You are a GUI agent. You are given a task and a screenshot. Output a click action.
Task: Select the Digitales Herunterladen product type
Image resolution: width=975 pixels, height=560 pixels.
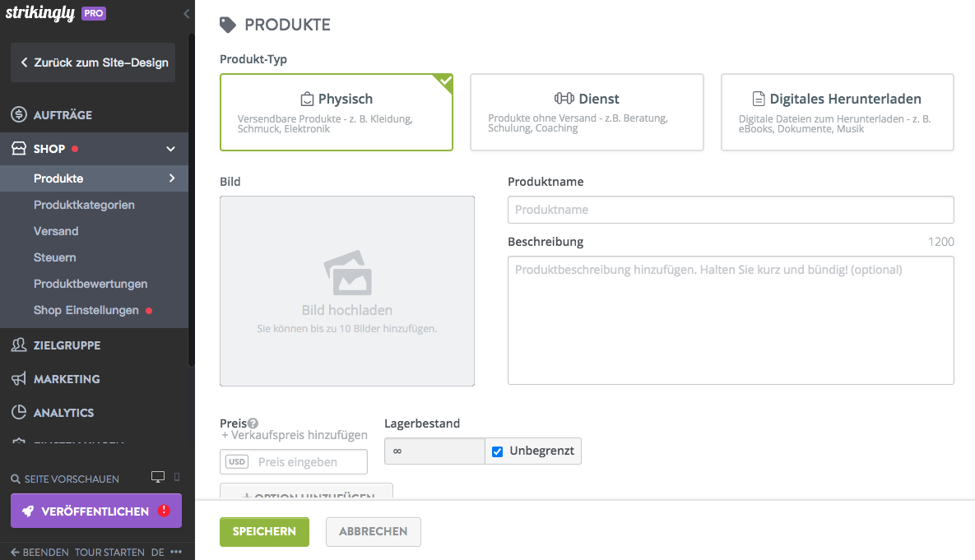click(837, 113)
